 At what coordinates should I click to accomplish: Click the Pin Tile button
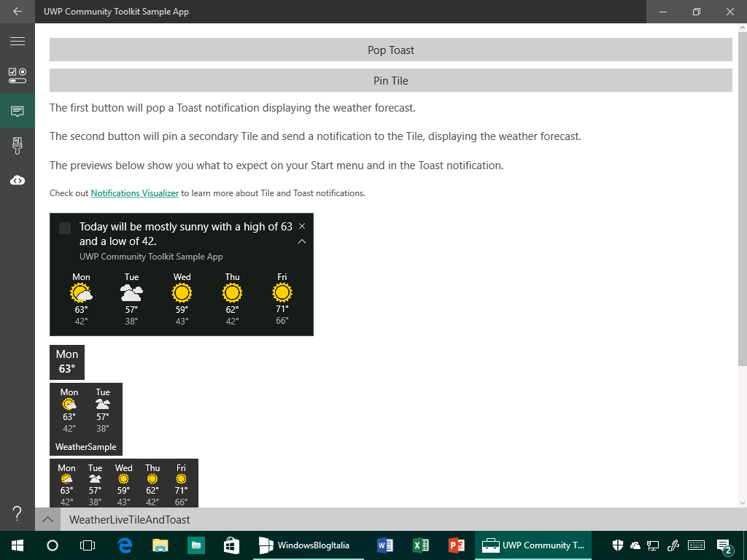[x=391, y=80]
